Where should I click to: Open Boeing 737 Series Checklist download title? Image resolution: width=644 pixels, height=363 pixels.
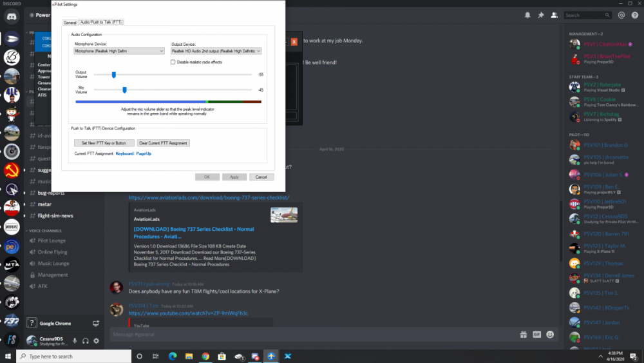coord(194,233)
